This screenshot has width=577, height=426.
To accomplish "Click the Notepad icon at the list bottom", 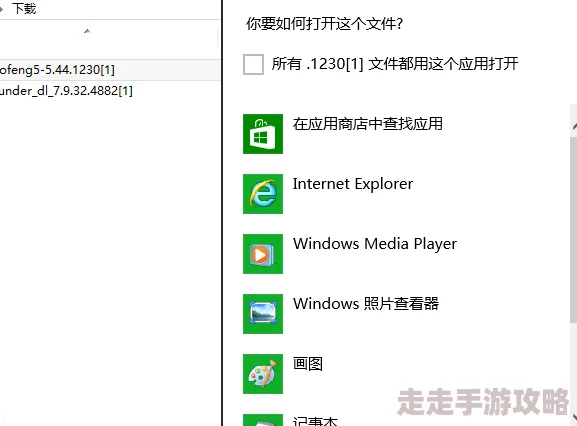I will [x=263, y=420].
